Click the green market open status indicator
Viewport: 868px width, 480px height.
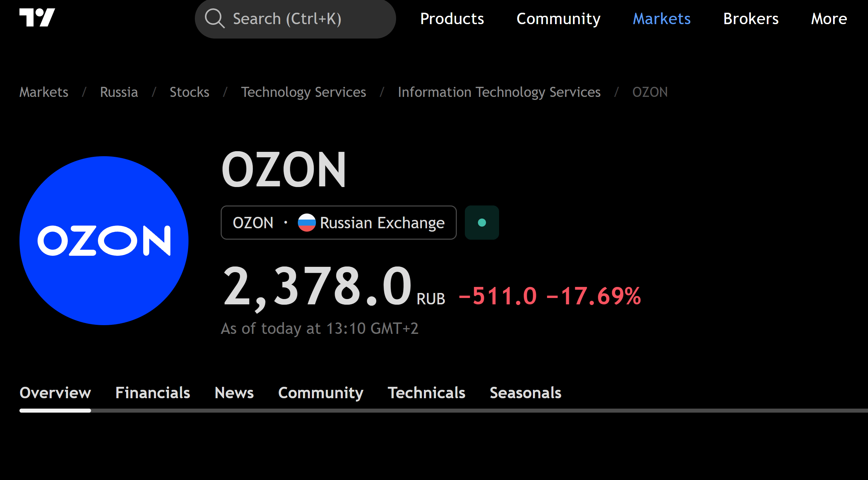pyautogui.click(x=482, y=223)
